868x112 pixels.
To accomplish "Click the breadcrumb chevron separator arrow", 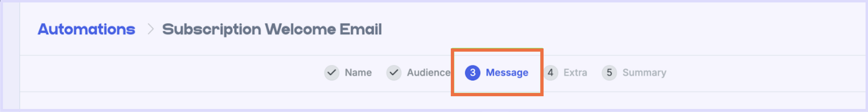I will point(151,29).
